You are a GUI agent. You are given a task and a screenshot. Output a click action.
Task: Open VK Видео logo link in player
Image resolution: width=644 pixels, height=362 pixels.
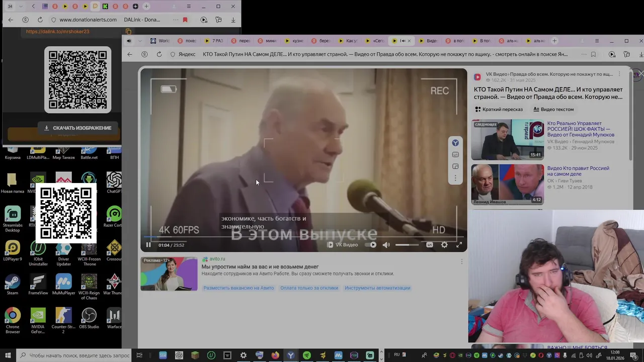[343, 245]
